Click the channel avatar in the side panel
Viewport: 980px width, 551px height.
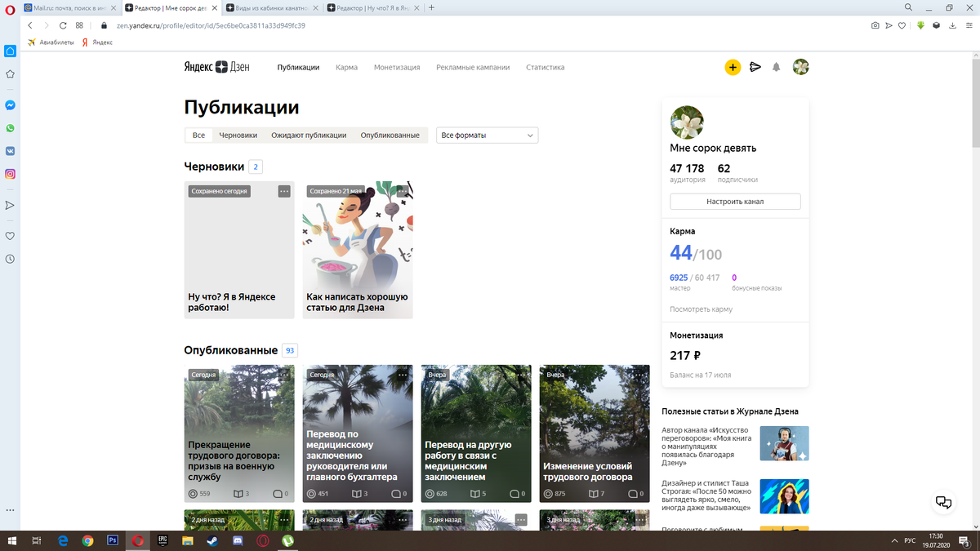point(687,122)
